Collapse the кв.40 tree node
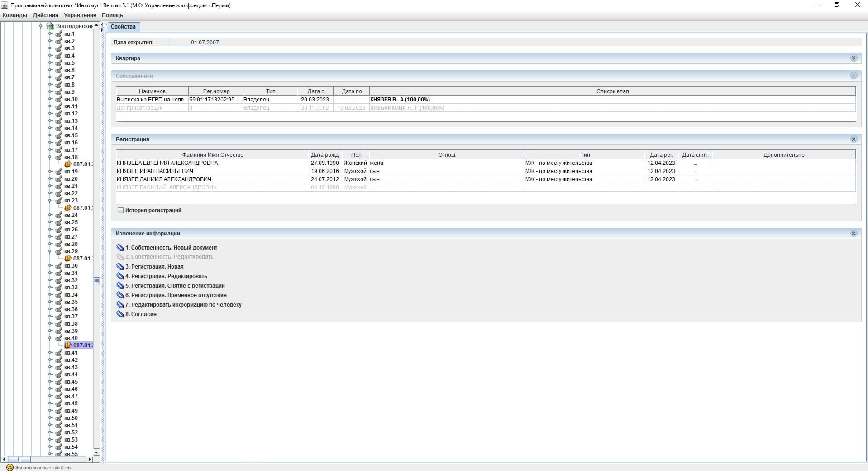868x471 pixels. pos(50,338)
